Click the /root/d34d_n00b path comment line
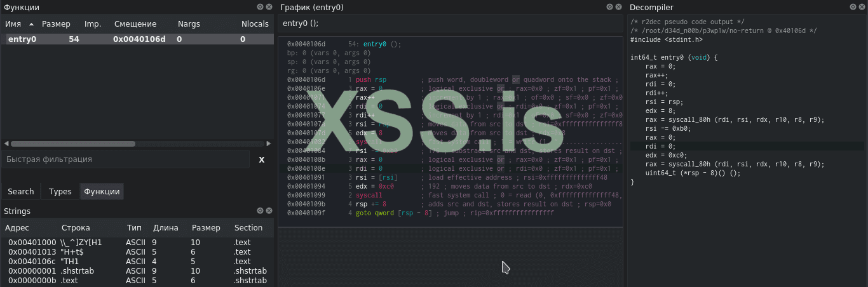 click(724, 30)
